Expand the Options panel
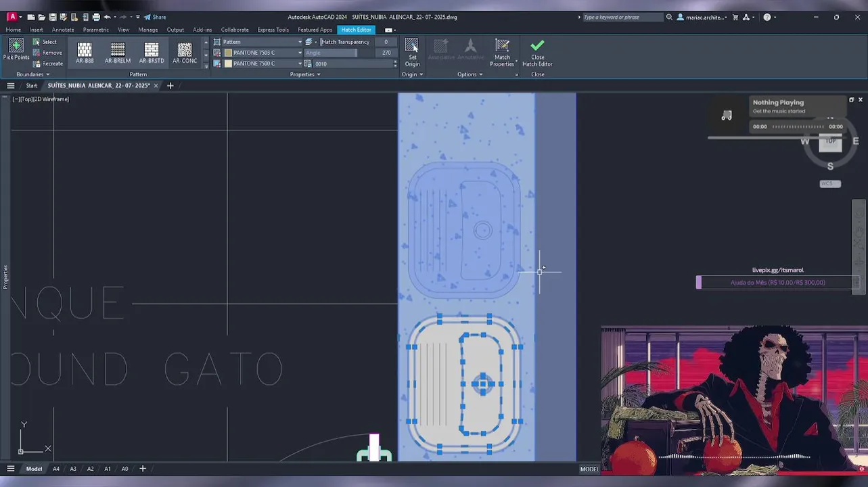The image size is (868, 487). pyautogui.click(x=470, y=74)
